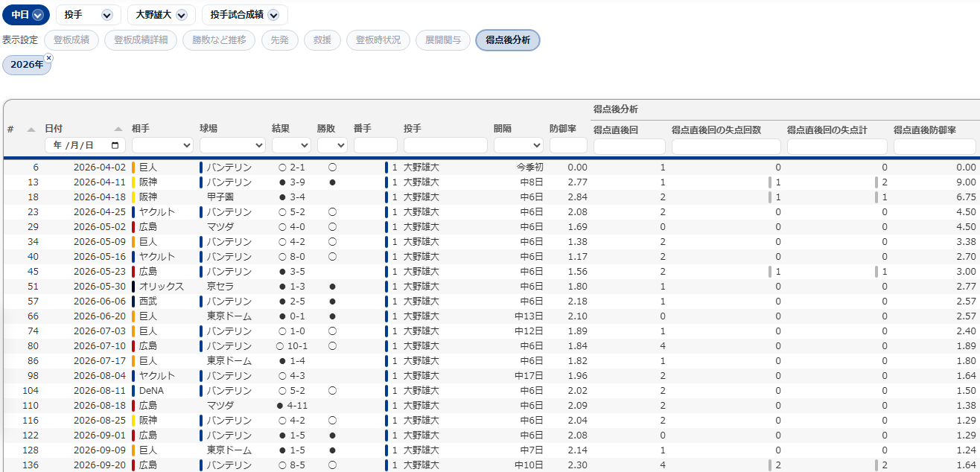
Task: Click the 防御率 filter input
Action: click(568, 145)
